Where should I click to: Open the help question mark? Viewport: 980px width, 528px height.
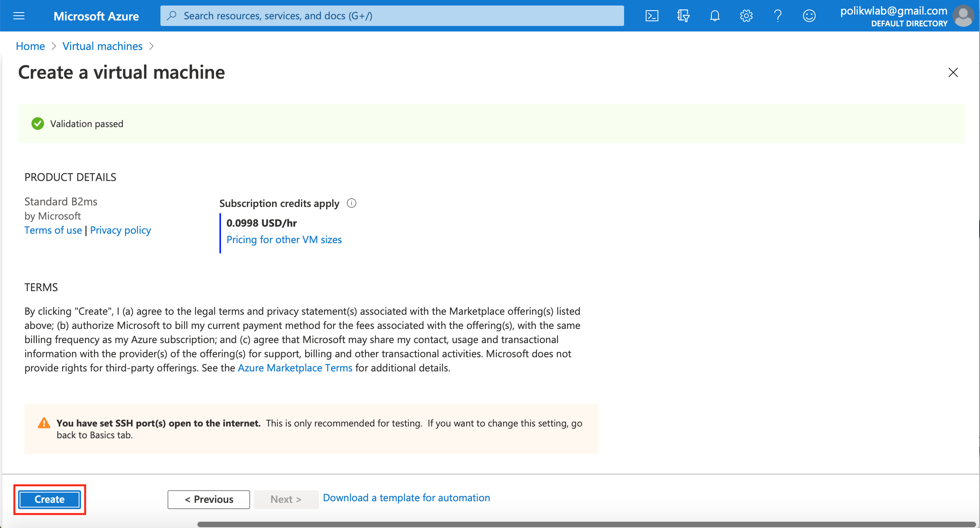(777, 16)
